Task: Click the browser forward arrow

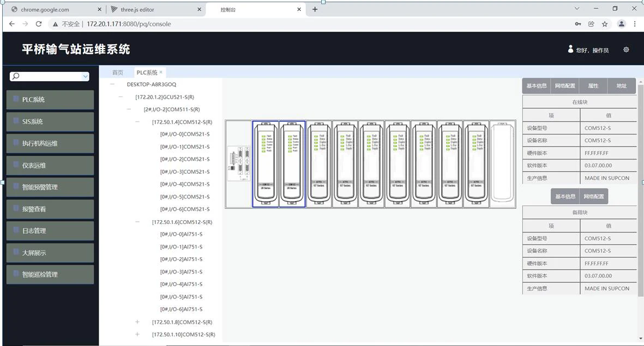Action: click(x=26, y=24)
